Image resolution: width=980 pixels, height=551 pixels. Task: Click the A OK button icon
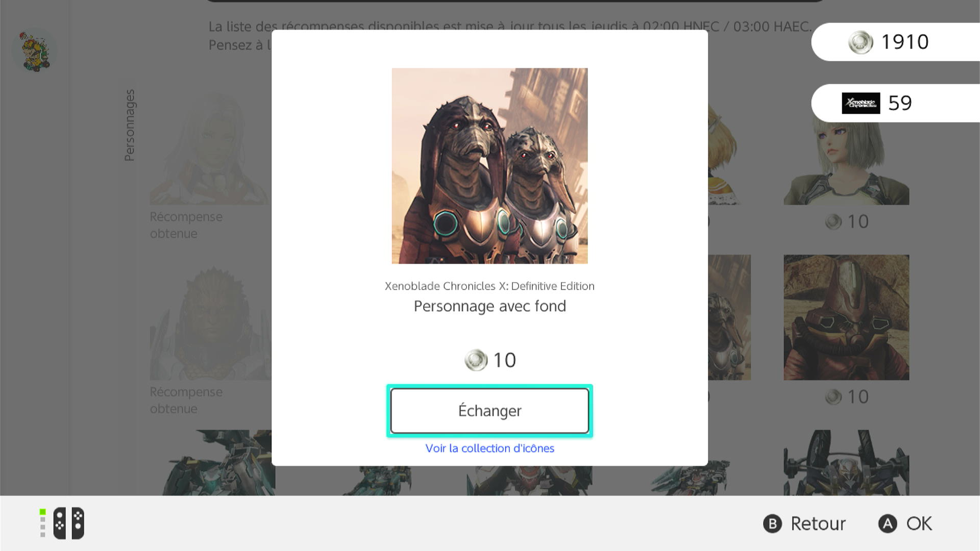pyautogui.click(x=888, y=523)
